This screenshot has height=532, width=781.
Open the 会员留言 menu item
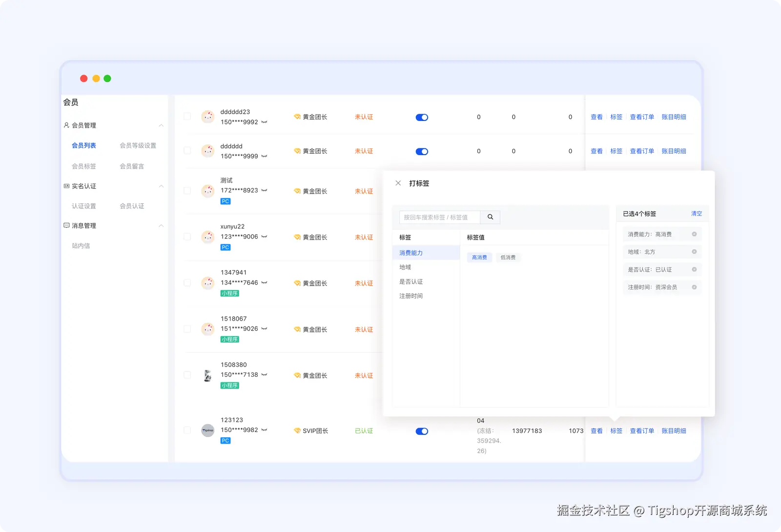point(132,166)
